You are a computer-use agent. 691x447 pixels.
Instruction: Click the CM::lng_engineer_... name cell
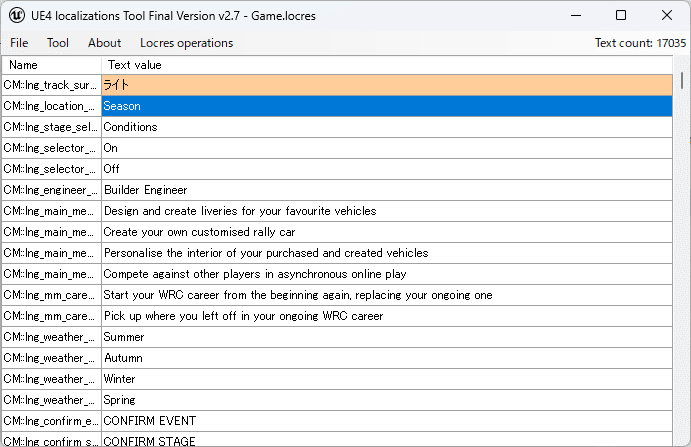(52, 190)
